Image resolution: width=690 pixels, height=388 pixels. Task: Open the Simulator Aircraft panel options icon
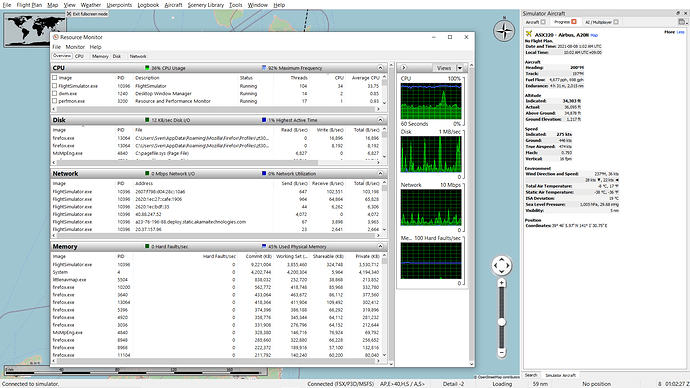click(x=682, y=22)
